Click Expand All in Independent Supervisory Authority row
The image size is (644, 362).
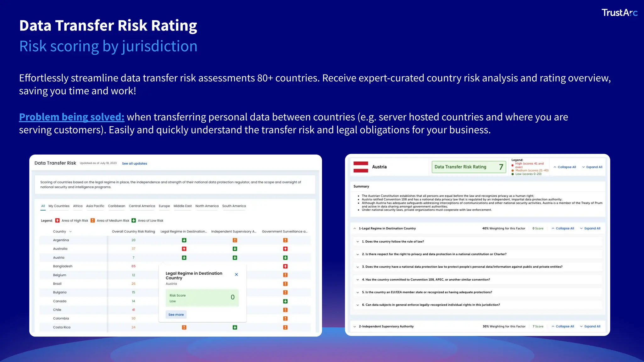(x=590, y=326)
